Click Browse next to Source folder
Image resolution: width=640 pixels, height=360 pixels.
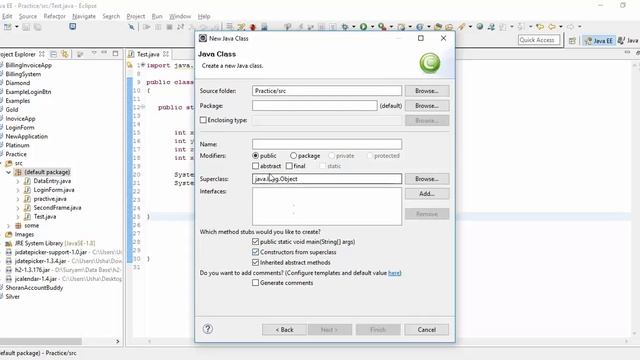(427, 91)
